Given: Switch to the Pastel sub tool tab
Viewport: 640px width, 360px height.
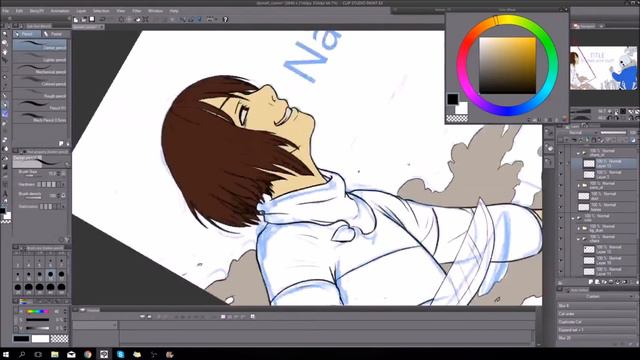Looking at the screenshot, I should point(56,34).
